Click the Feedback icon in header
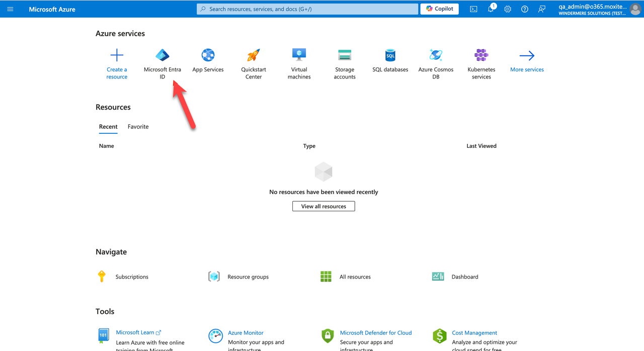This screenshot has height=351, width=644. [542, 9]
